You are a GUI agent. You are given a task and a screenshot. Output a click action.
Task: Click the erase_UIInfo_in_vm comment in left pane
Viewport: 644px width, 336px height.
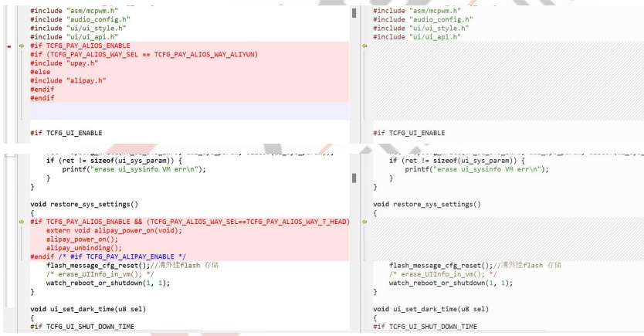pos(100,274)
